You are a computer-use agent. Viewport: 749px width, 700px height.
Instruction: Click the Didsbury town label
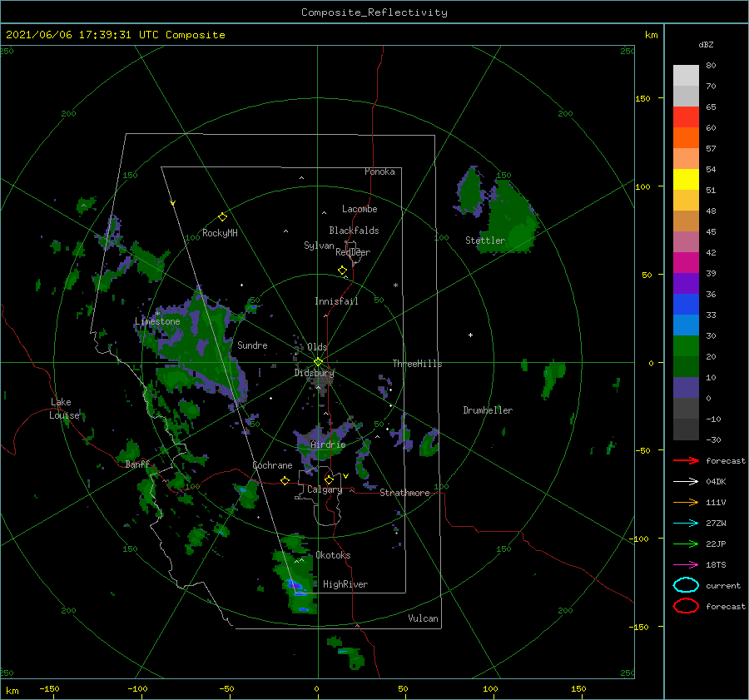point(314,373)
